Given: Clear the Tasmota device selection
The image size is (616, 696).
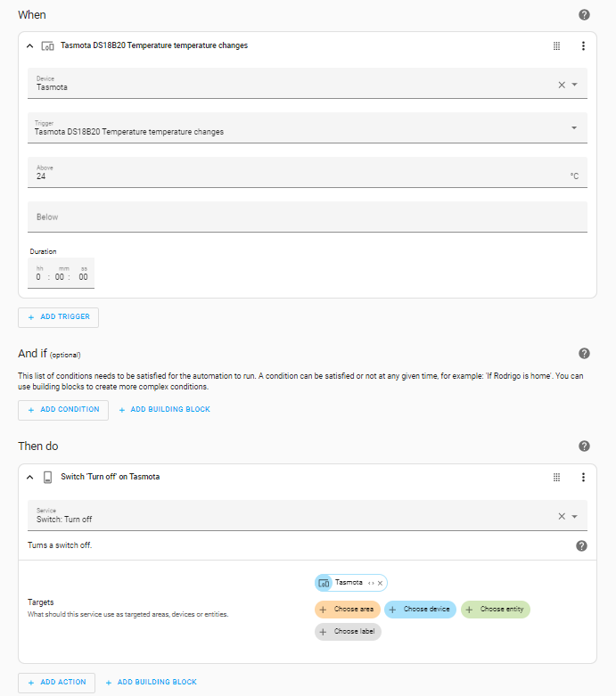Looking at the screenshot, I should (x=562, y=85).
